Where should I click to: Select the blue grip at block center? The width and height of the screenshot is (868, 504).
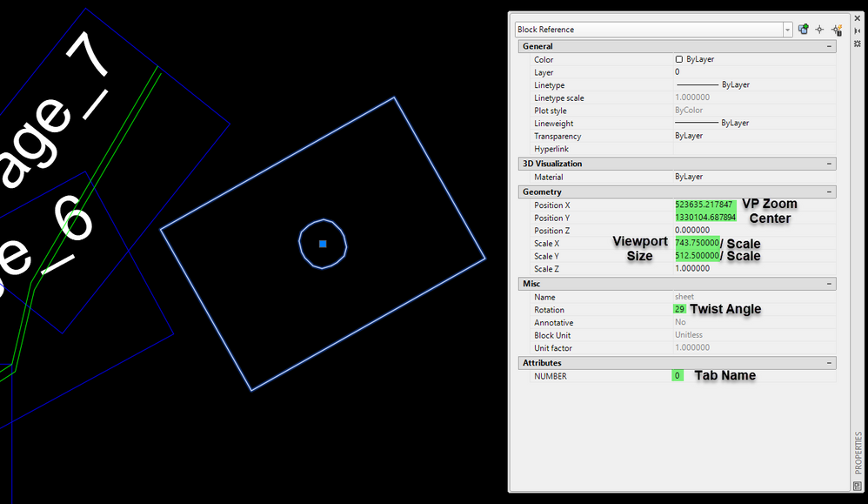tap(323, 244)
